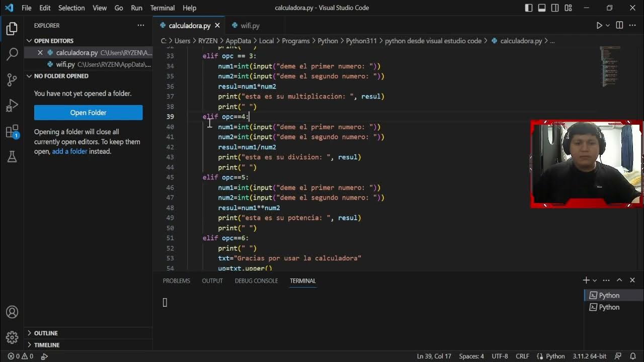Expand the Outline section
The width and height of the screenshot is (644, 362).
tap(45, 333)
